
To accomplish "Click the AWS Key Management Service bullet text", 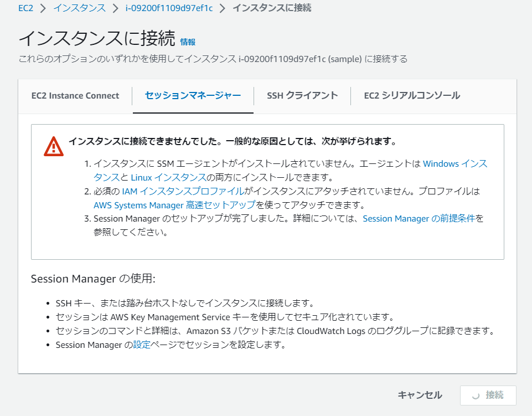I will point(225,317).
